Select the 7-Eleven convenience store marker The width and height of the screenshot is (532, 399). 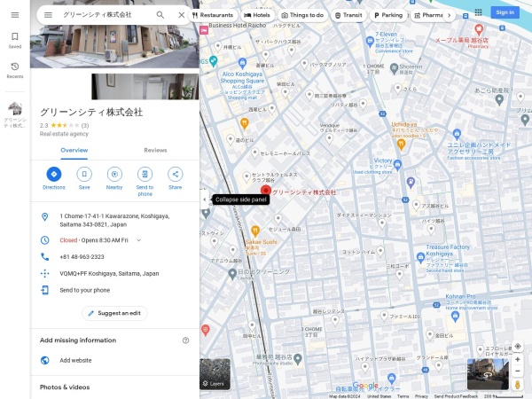(x=370, y=42)
